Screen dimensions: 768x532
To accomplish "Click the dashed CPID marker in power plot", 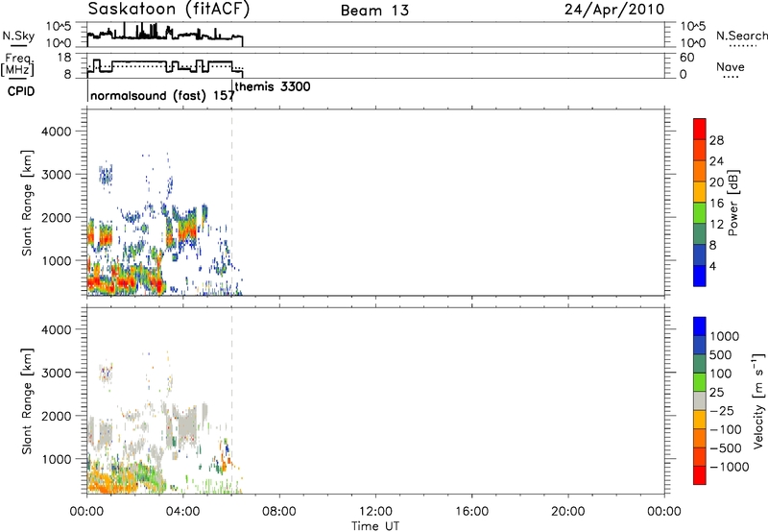I will pos(231,203).
